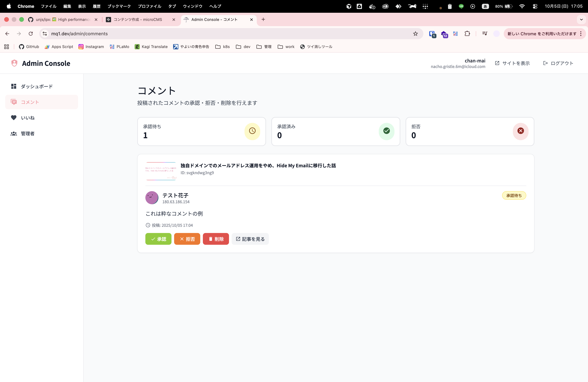Reload the current page
The width and height of the screenshot is (588, 382).
[31, 34]
